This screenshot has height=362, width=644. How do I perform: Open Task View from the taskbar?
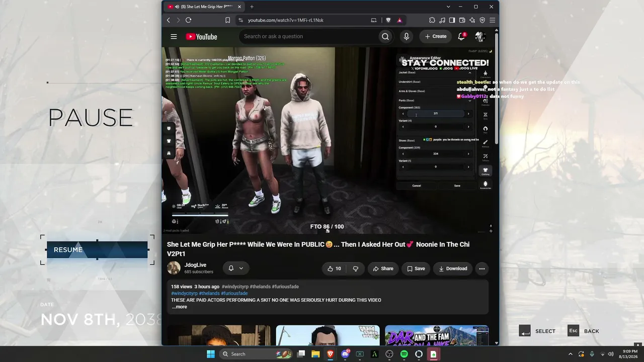point(301,354)
